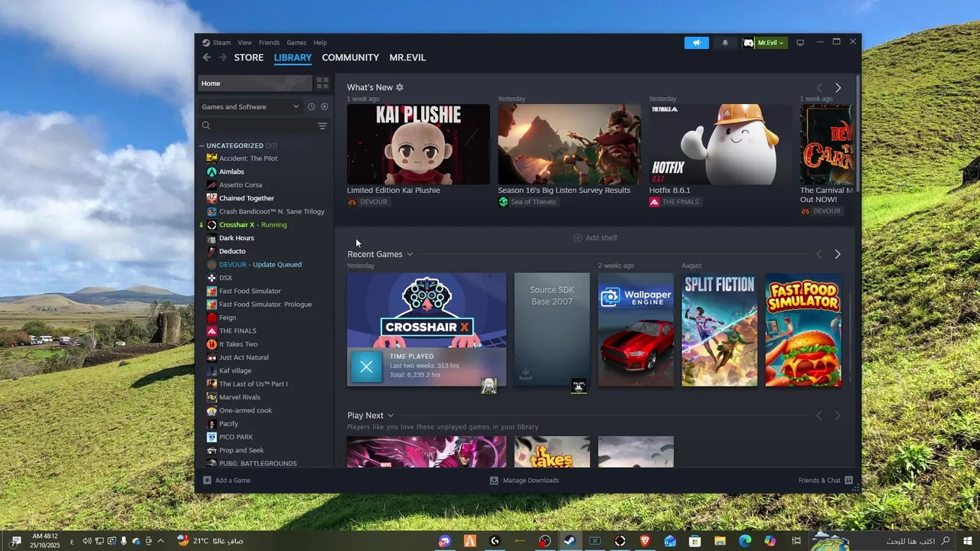Expand the Games and Software filter dropdown
980x551 pixels.
coord(250,106)
